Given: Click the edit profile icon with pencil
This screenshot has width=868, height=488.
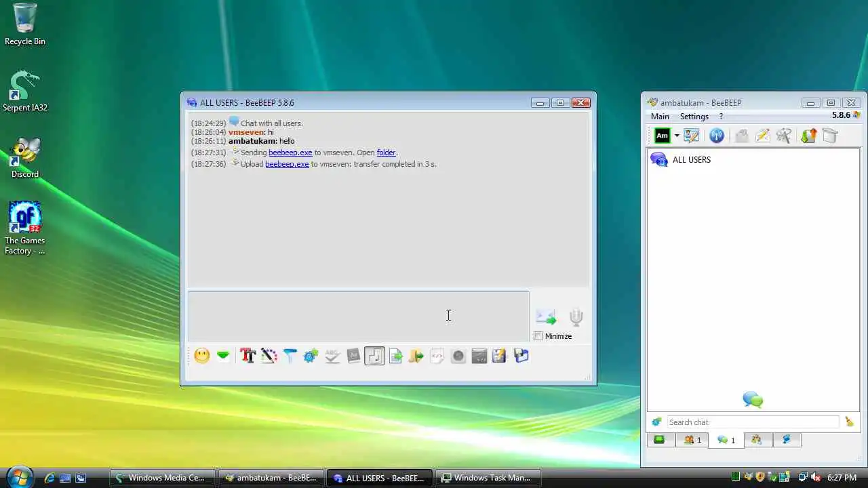Looking at the screenshot, I should pyautogui.click(x=692, y=136).
